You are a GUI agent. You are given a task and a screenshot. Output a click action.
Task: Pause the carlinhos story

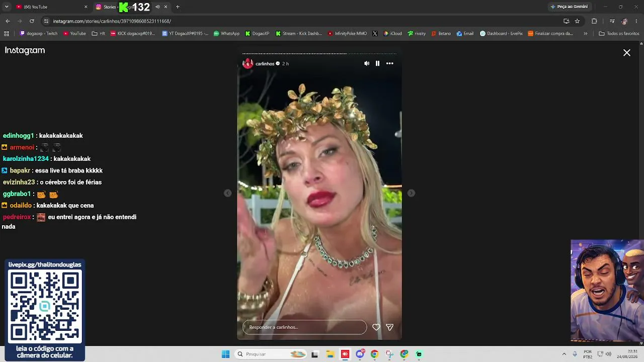pyautogui.click(x=377, y=63)
